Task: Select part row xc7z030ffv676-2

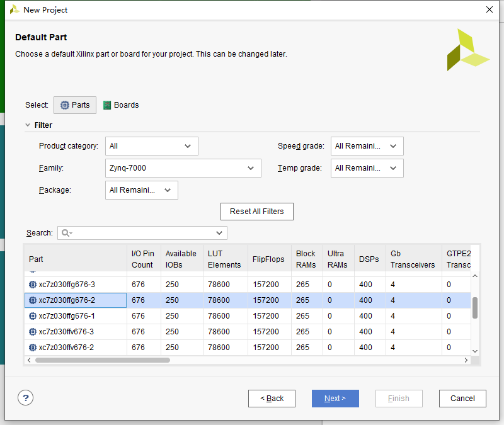Action: (x=248, y=348)
